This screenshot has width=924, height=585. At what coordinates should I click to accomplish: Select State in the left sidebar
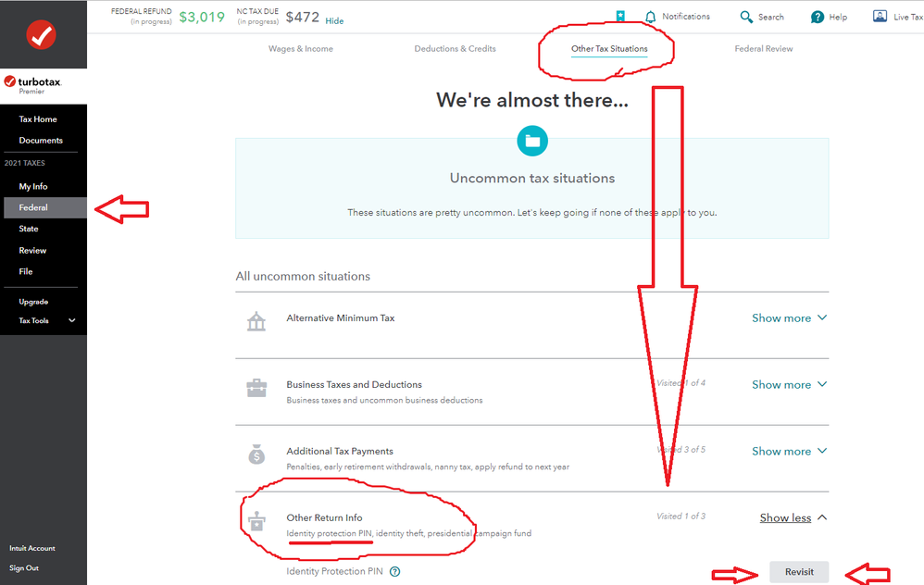click(x=29, y=229)
